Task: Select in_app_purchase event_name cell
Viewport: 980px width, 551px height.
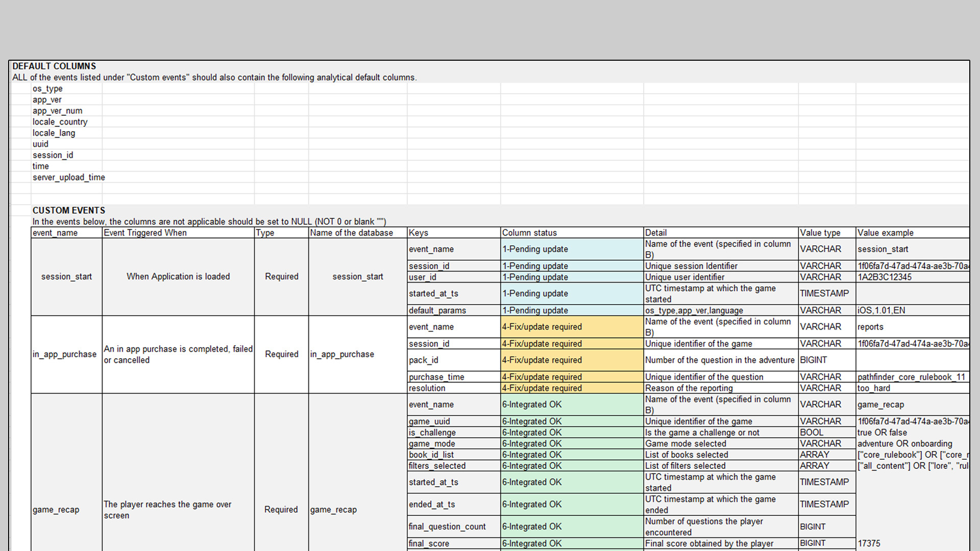Action: coord(66,355)
